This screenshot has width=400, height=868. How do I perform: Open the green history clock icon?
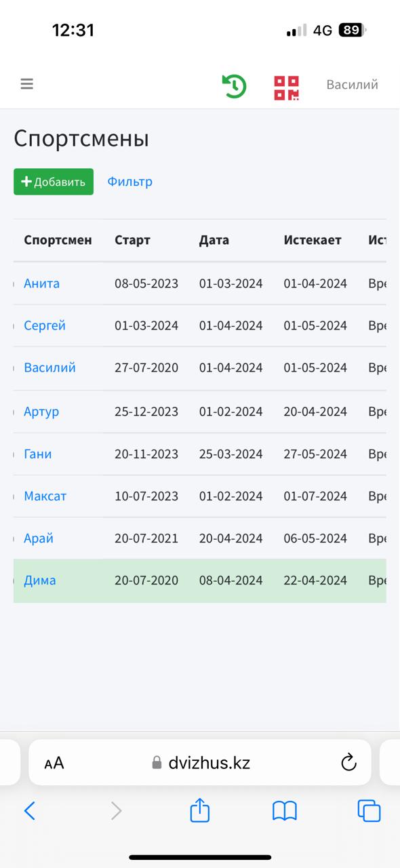[x=234, y=86]
